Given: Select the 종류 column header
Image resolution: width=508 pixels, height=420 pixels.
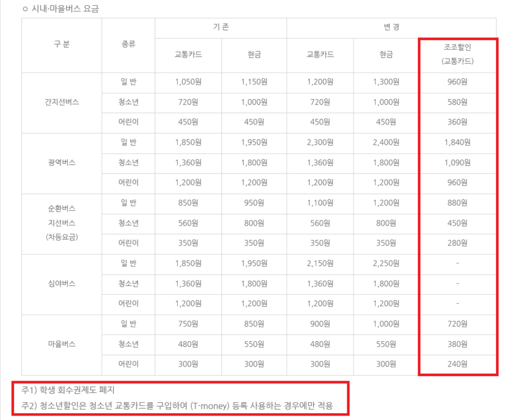Looking at the screenshot, I should [x=128, y=44].
